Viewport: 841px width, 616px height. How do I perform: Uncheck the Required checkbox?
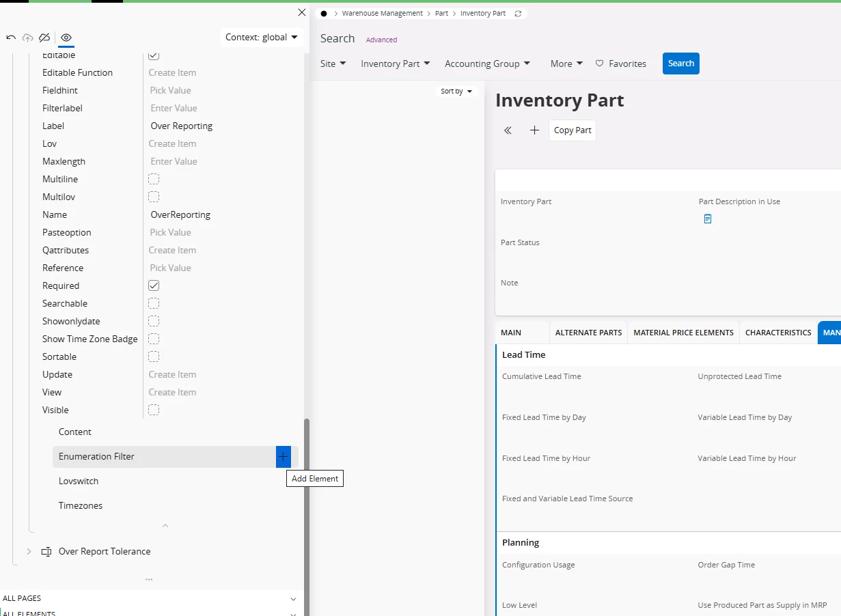[x=154, y=285]
